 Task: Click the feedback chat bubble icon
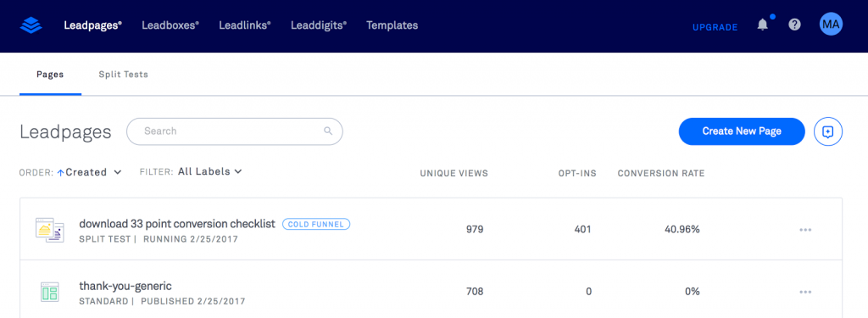[x=828, y=131]
